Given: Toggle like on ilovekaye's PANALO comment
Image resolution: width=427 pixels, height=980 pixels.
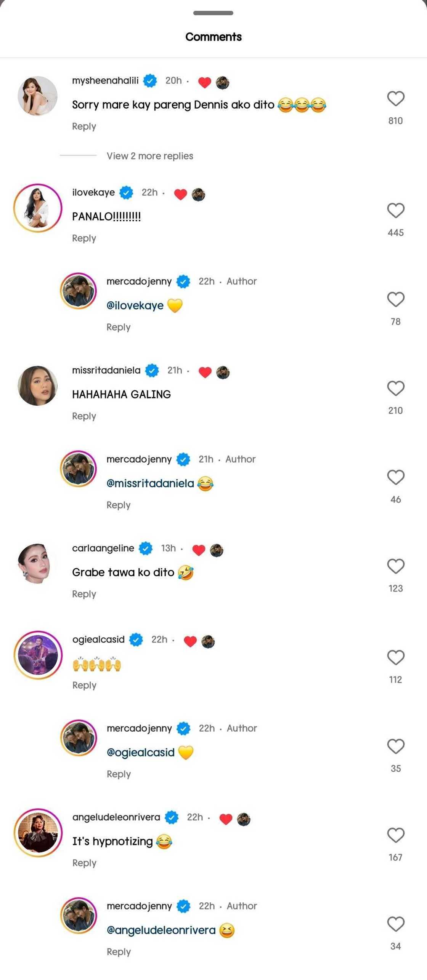Looking at the screenshot, I should pos(395,211).
